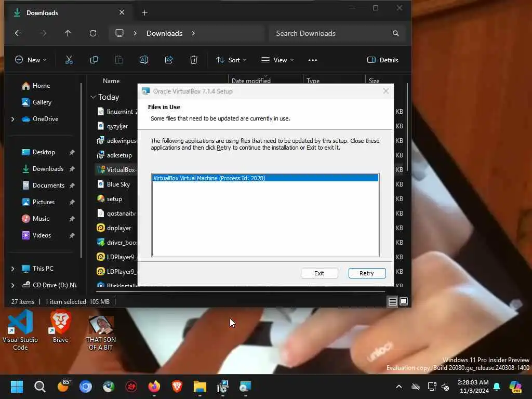
Task: Open the clock and date panel
Action: [473, 387]
